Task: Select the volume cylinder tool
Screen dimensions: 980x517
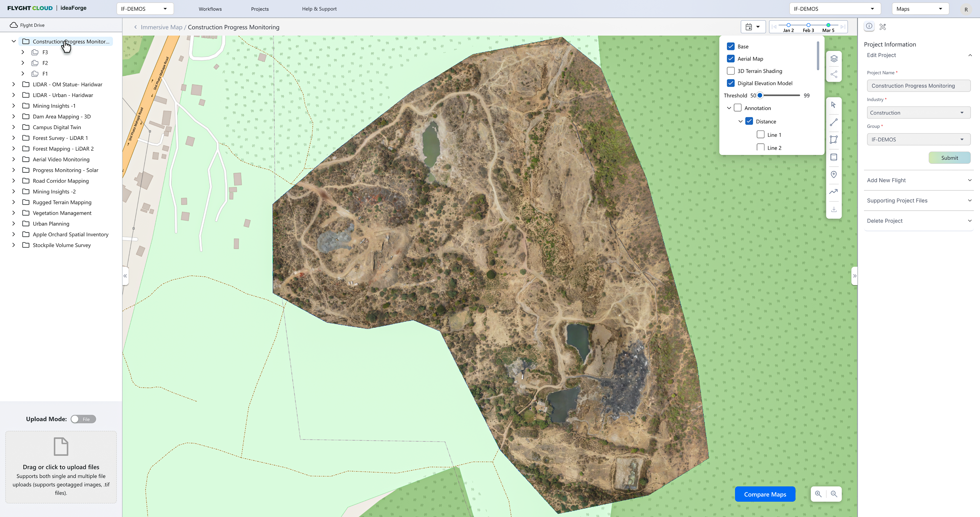Action: tap(834, 157)
